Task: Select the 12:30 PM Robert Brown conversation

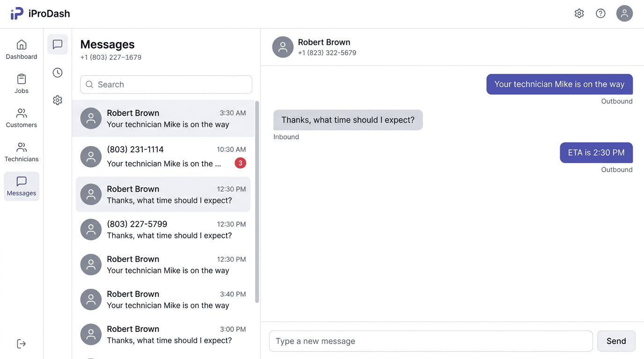Action: tap(163, 194)
